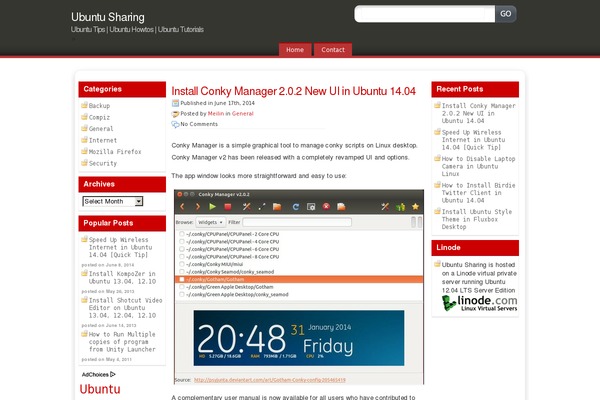Click the Gotham clock widget preview image
The width and height of the screenshot is (600, 400).
tap(298, 338)
